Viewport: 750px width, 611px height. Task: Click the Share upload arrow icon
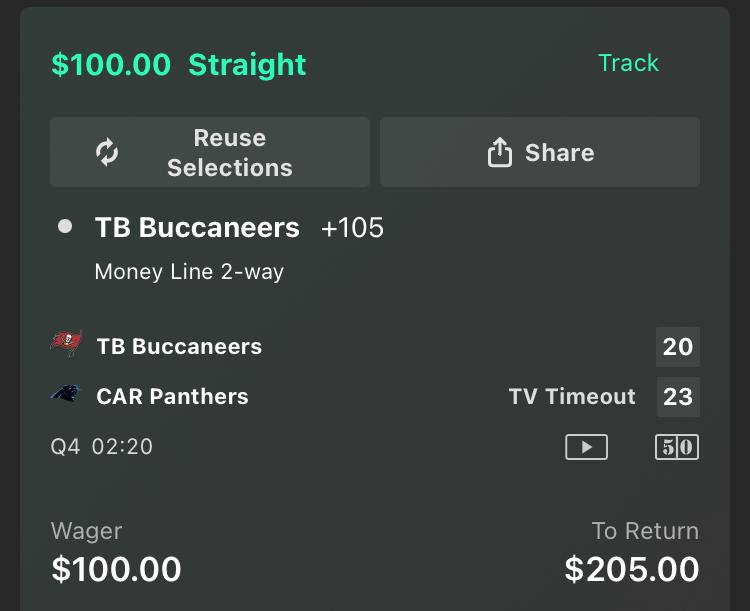point(499,152)
